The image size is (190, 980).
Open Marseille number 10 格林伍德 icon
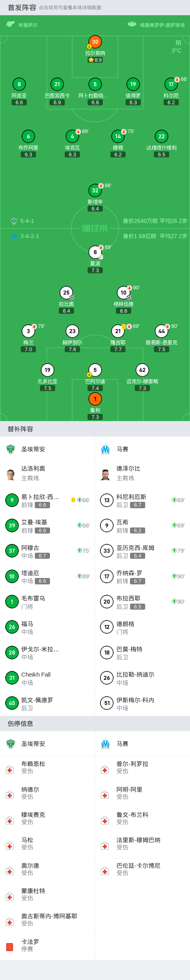[x=124, y=293]
